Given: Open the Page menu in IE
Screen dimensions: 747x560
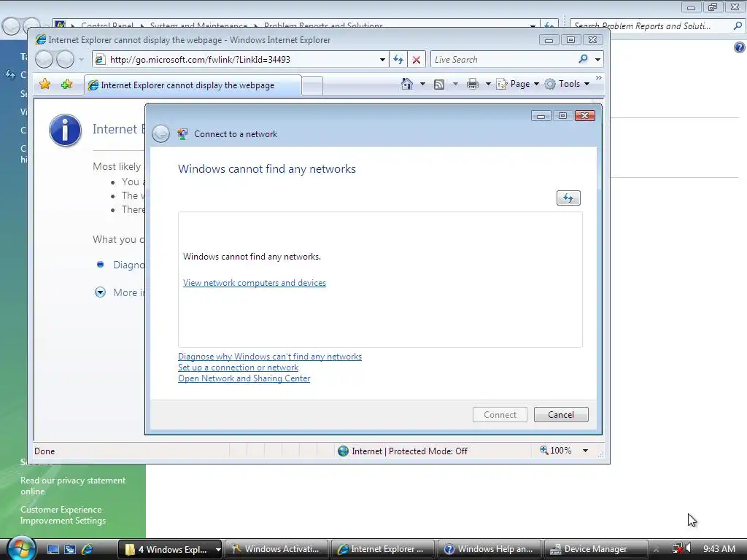Looking at the screenshot, I should coord(517,84).
